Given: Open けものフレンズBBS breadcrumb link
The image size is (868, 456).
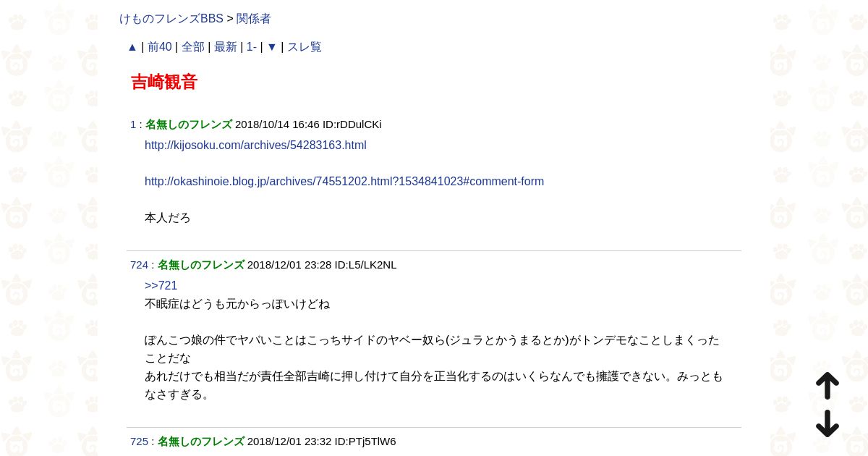Looking at the screenshot, I should 171,19.
